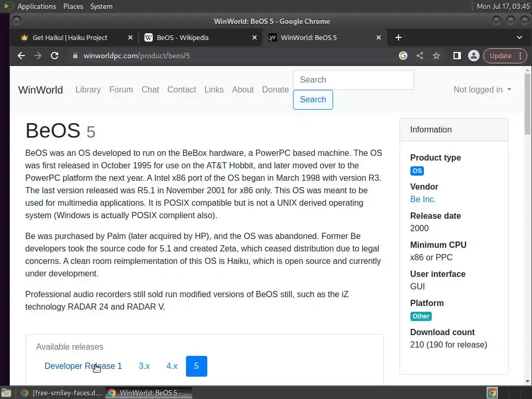The height and width of the screenshot is (399, 532).
Task: Click the WinWorld: BeOS 5 taskbar entry
Action: tap(149, 393)
